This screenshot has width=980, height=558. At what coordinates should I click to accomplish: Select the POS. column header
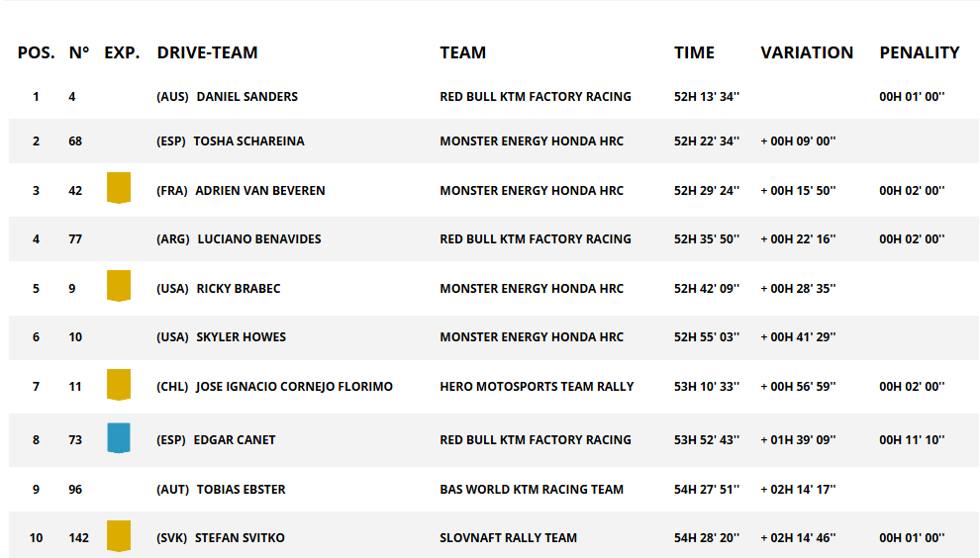point(37,52)
